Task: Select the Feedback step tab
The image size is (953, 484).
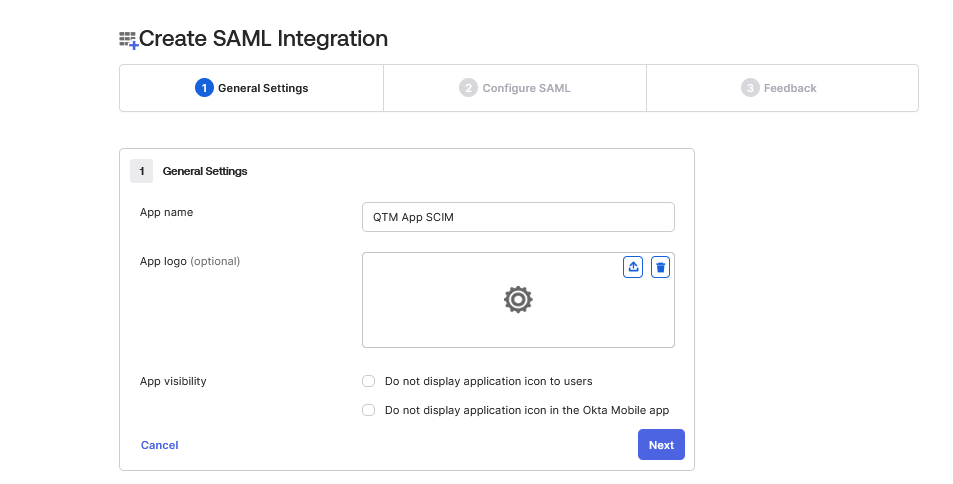Action: tap(782, 88)
